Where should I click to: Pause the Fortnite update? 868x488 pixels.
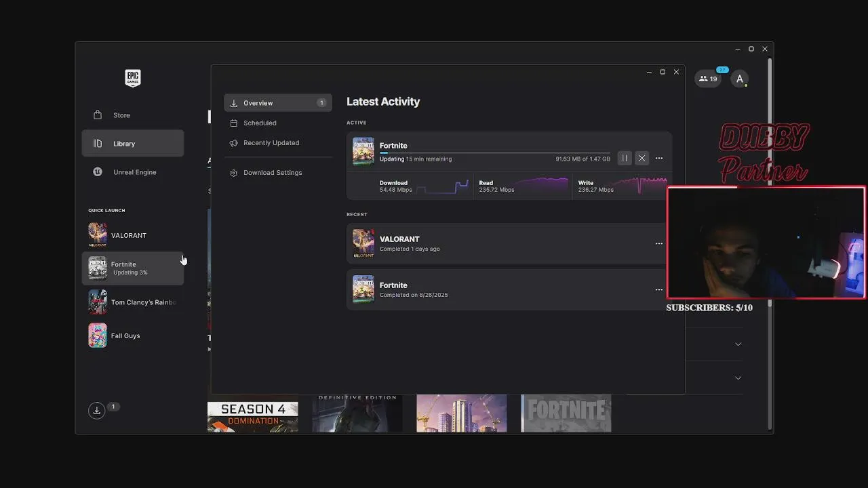click(625, 158)
